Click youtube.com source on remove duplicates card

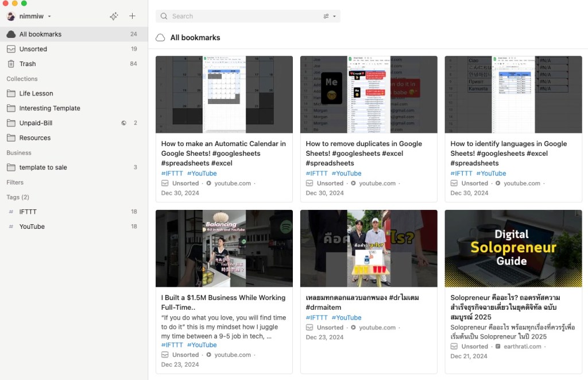(x=377, y=183)
